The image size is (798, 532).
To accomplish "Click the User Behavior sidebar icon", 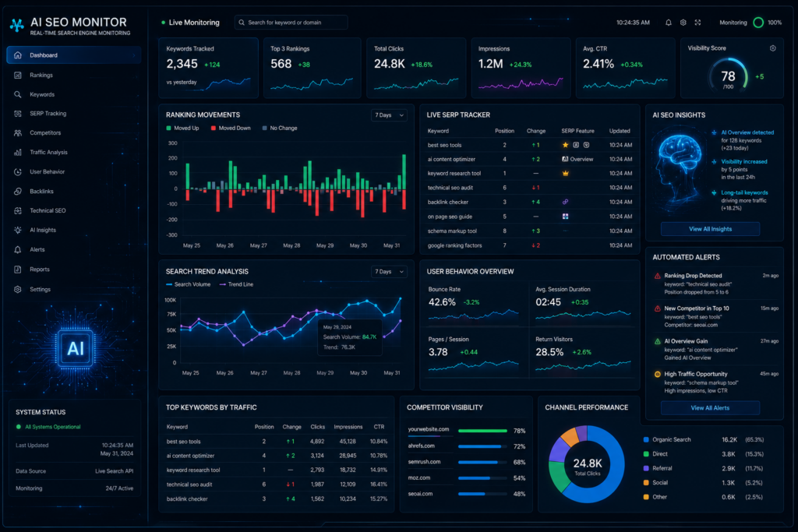I will coord(18,172).
